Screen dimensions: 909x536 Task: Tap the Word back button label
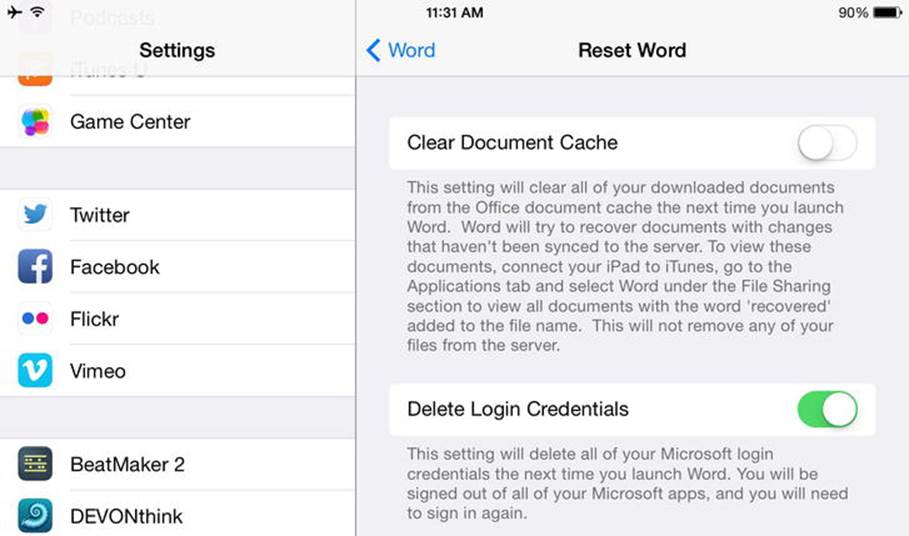[x=412, y=50]
